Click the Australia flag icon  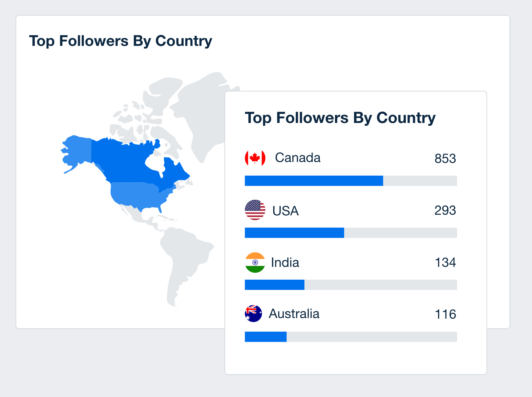pos(253,313)
